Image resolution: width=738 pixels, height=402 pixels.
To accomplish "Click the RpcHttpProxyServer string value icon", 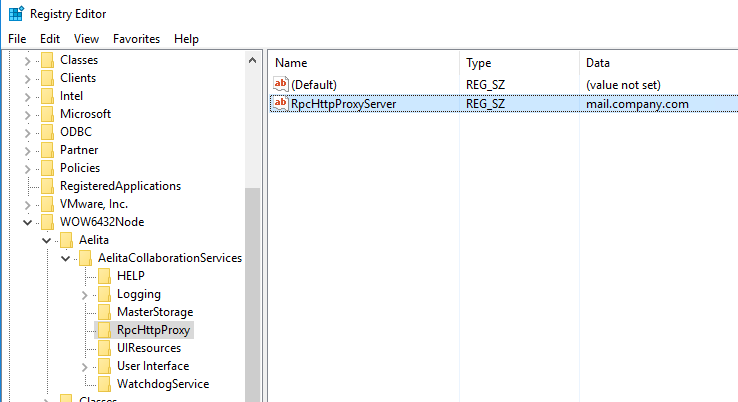I will (281, 103).
